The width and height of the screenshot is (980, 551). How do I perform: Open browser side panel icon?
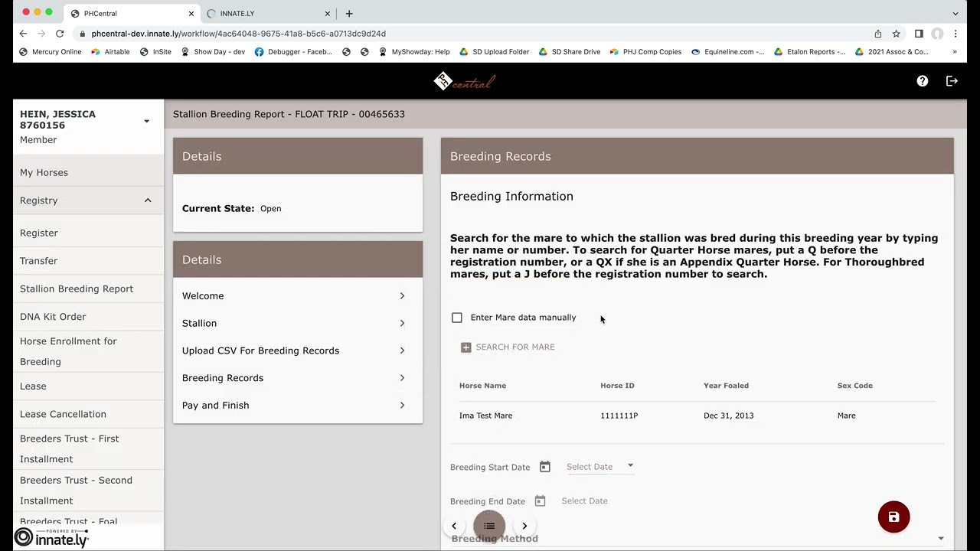(x=919, y=34)
